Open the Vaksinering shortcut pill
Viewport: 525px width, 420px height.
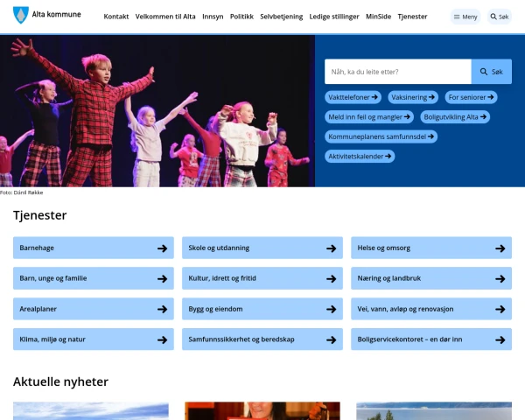click(413, 97)
